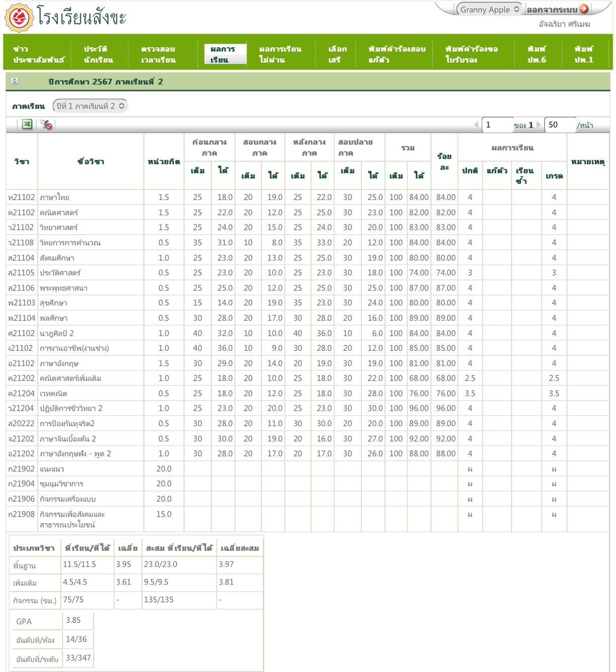Image resolution: width=616 pixels, height=672 pixels.
Task: Select the คณิตศาสตร์เพิ่มเติม subject row
Action: tap(308, 378)
